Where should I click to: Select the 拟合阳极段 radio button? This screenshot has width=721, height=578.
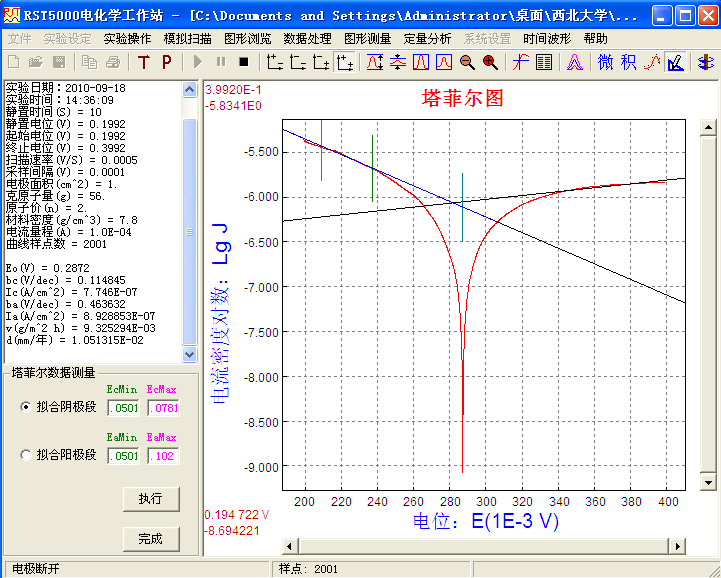tap(26, 455)
